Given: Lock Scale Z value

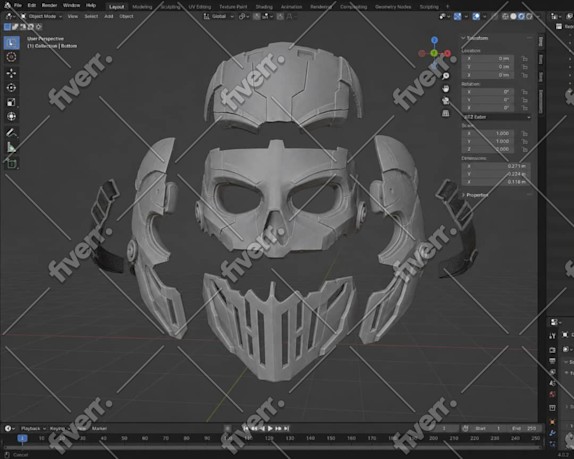Looking at the screenshot, I should point(525,149).
